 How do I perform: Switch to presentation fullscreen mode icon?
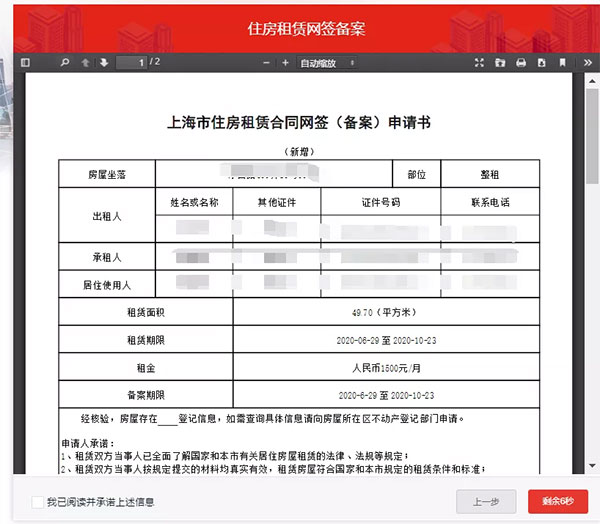tap(479, 63)
